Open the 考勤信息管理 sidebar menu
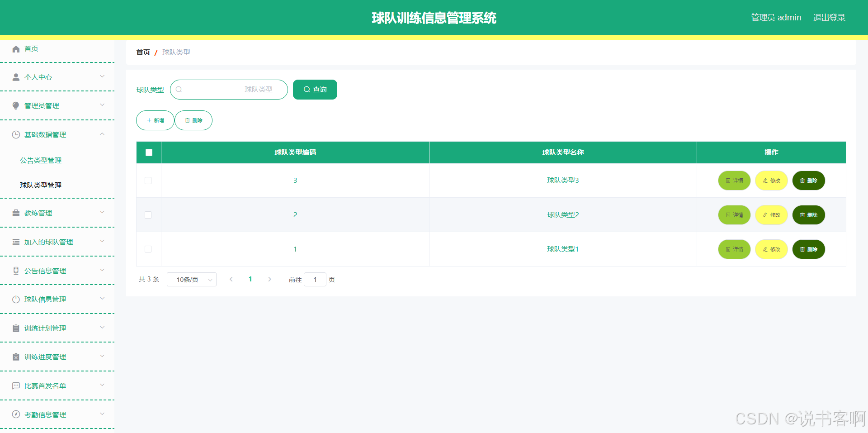The width and height of the screenshot is (868, 433). [57, 415]
